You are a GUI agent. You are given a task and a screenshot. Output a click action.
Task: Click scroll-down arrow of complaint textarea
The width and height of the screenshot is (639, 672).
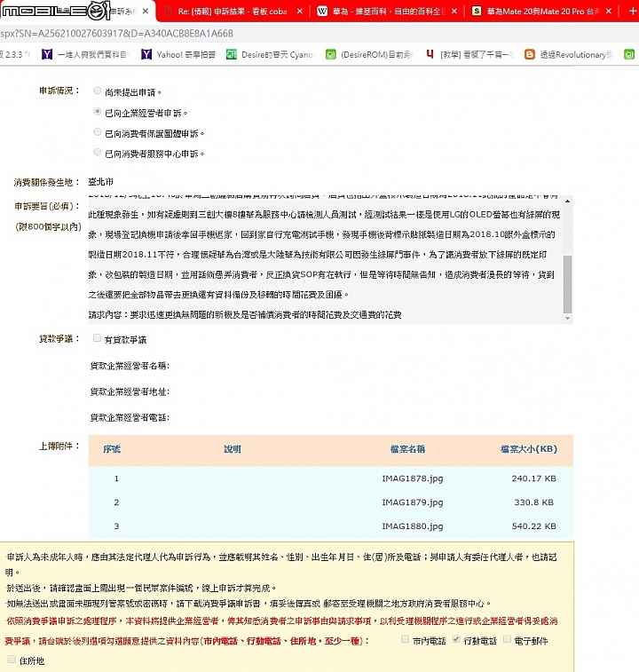click(567, 318)
